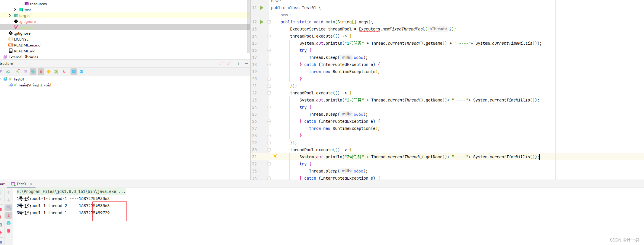This screenshot has height=245, width=644.
Task: Click the README.en.md markdown icon
Action: [11, 45]
